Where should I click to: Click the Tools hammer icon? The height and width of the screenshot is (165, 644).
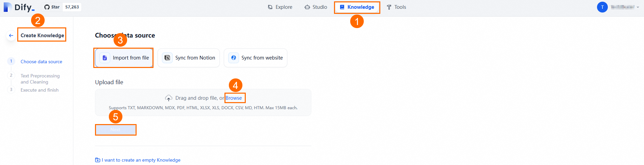389,7
